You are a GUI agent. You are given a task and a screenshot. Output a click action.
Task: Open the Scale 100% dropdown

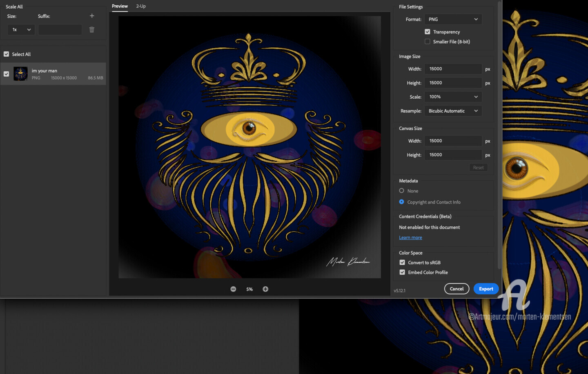tap(453, 97)
